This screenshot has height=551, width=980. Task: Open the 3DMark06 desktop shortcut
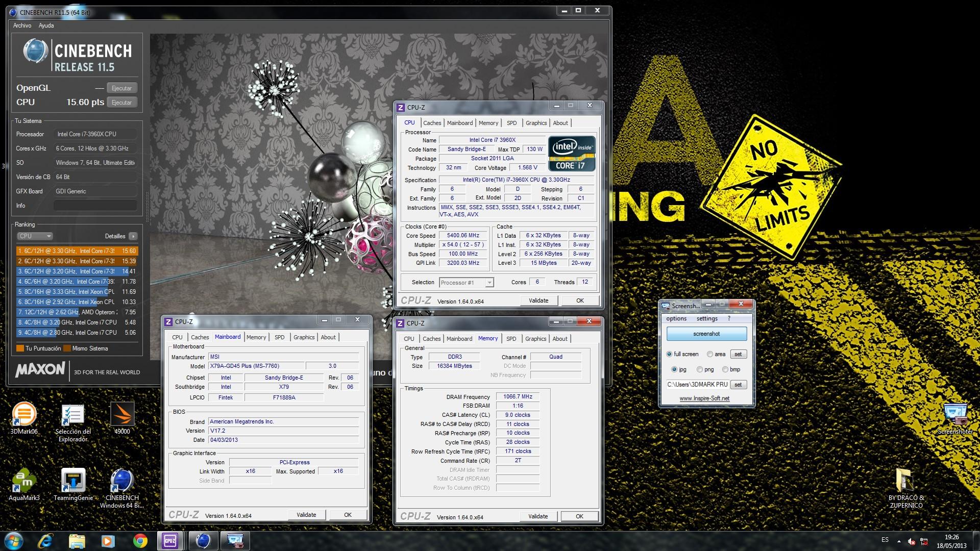click(24, 418)
